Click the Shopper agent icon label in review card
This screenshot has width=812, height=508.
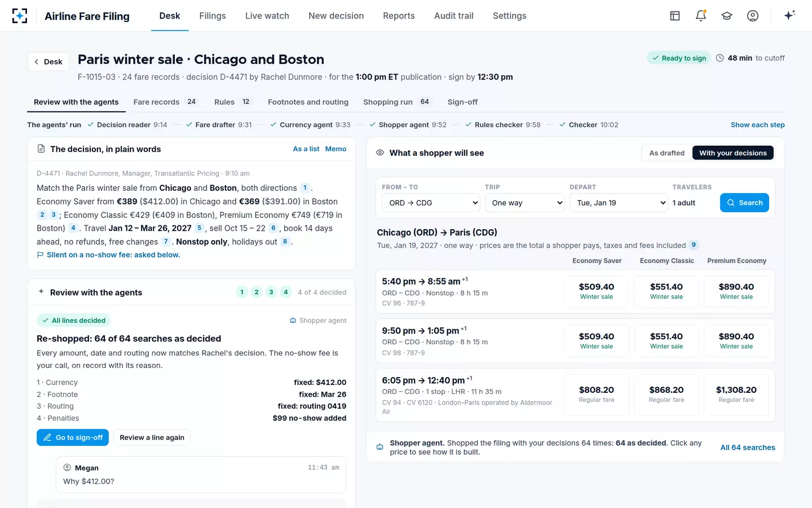(x=318, y=321)
